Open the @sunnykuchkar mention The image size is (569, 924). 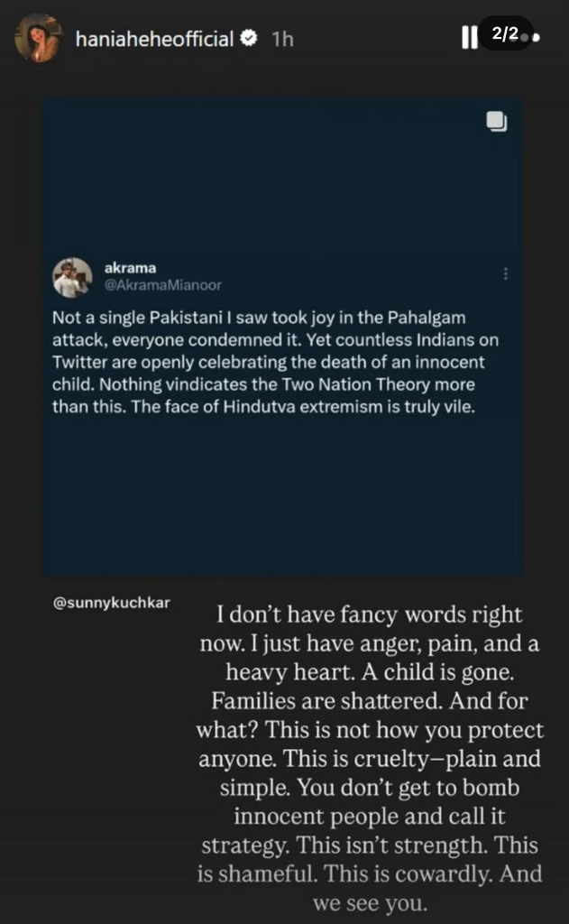pos(100,601)
